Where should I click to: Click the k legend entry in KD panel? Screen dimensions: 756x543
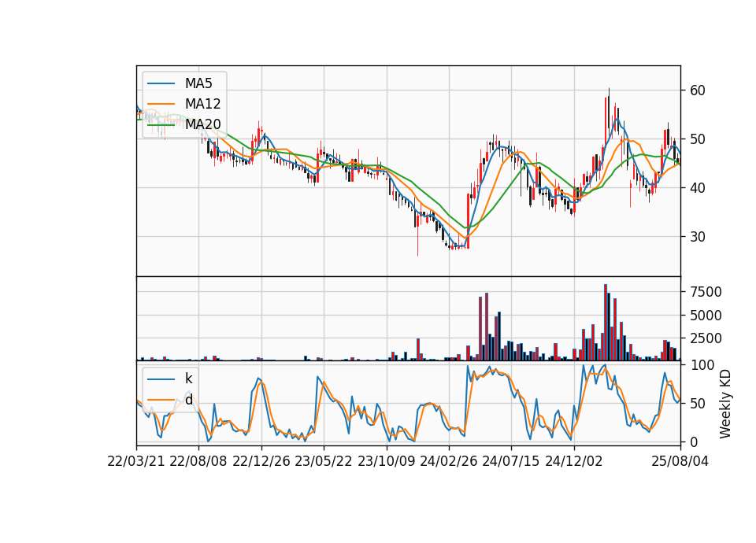[x=188, y=379]
